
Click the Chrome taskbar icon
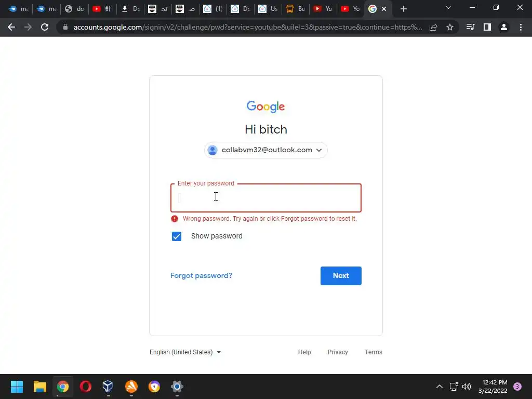click(x=63, y=387)
